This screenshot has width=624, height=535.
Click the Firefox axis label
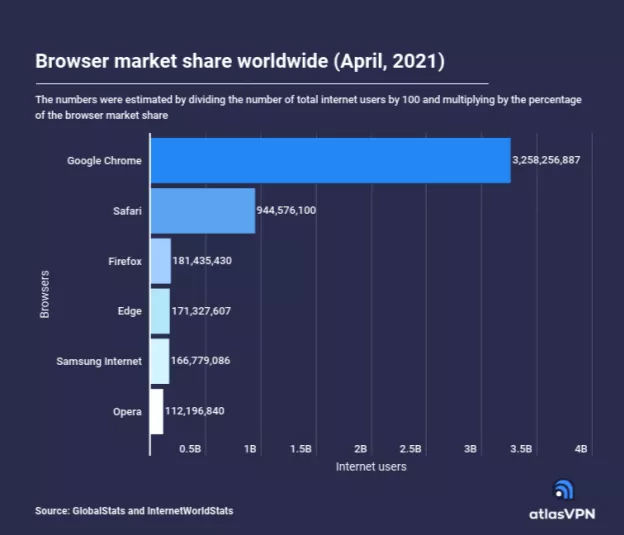[125, 261]
